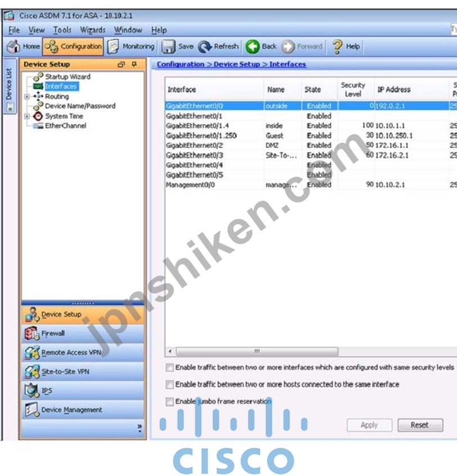Select the GigabitEthernet0/0 interface row
457x476 pixels.
(x=311, y=106)
